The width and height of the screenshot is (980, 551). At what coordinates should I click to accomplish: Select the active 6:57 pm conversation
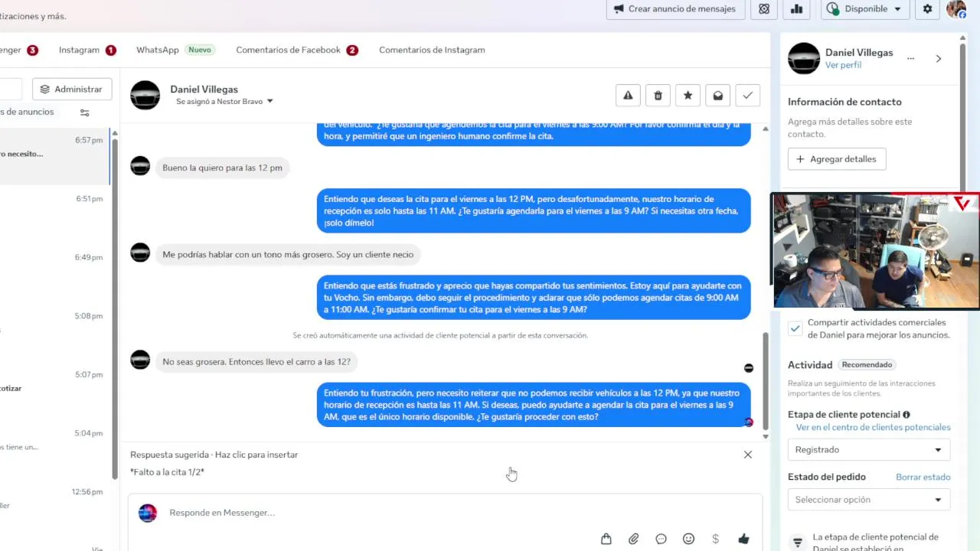tap(55, 156)
